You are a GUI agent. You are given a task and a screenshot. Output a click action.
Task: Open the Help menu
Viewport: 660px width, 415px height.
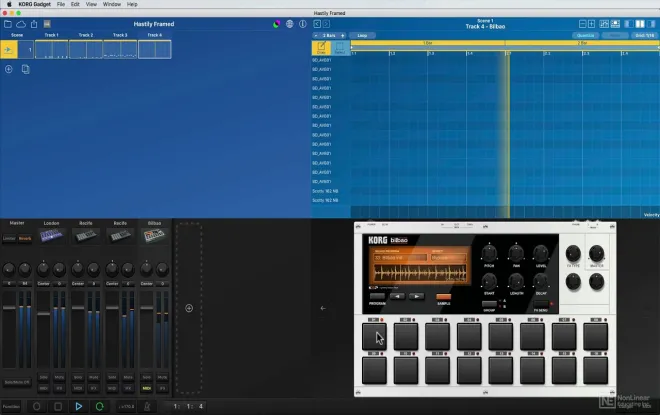(x=132, y=4)
